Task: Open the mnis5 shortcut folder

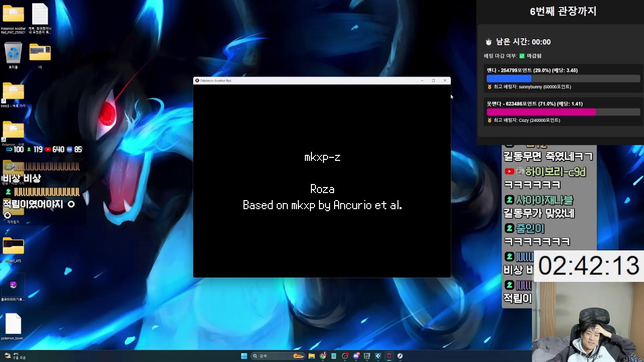Action: [13, 95]
